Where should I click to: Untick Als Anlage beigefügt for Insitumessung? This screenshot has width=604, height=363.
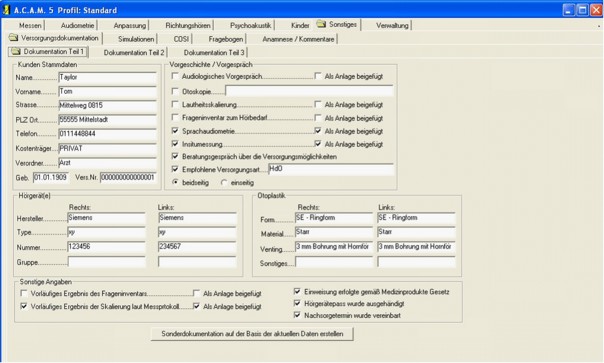[318, 144]
